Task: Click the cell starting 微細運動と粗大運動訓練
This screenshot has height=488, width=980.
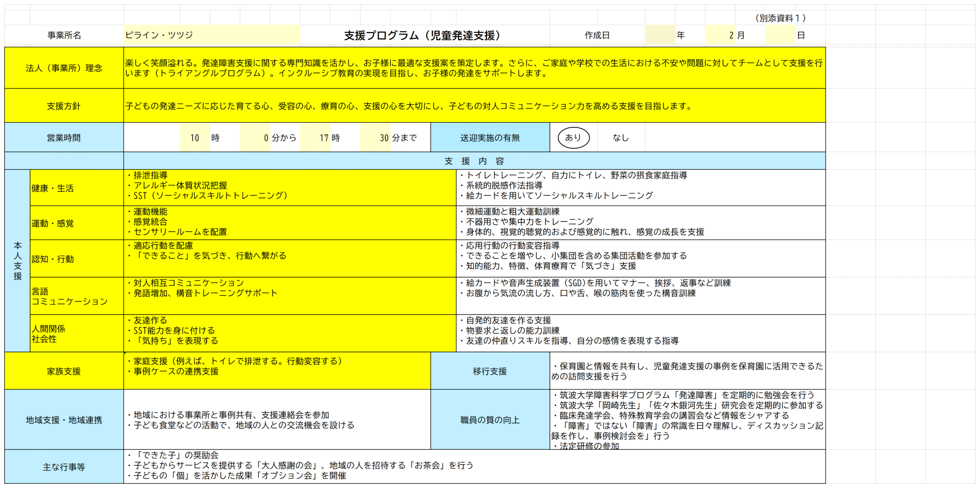Action: point(641,223)
